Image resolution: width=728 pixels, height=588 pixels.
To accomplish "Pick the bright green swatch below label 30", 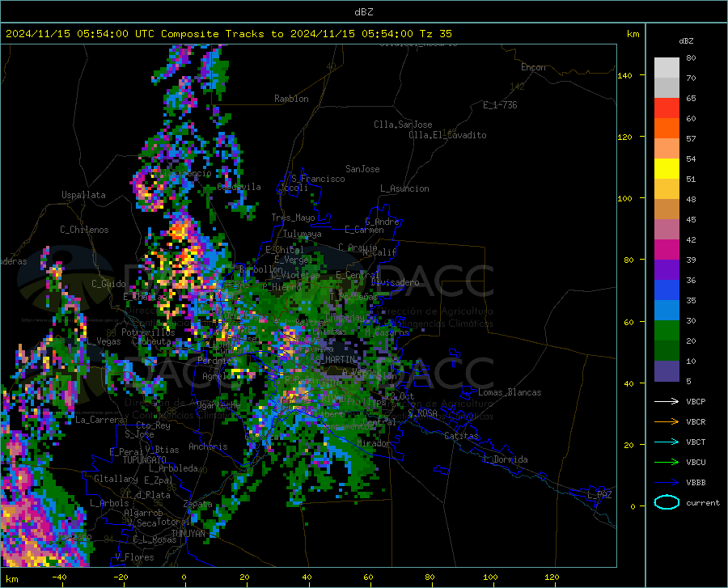I will pyautogui.click(x=667, y=331).
